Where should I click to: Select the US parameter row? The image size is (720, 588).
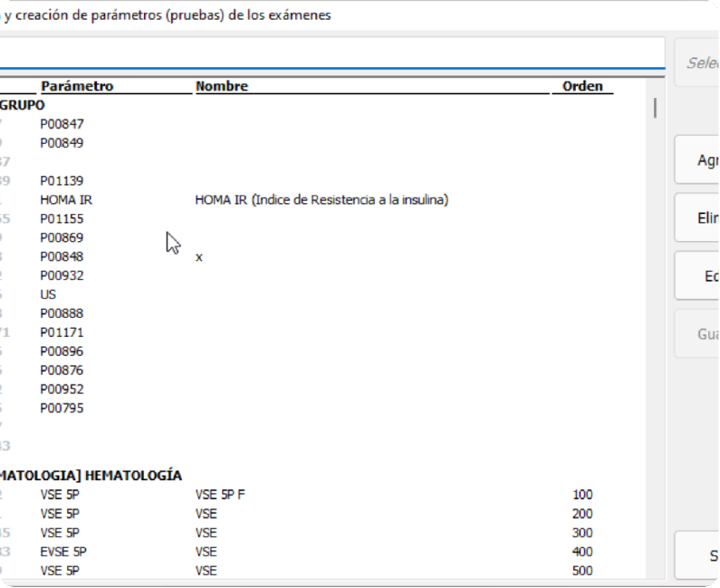pos(48,295)
